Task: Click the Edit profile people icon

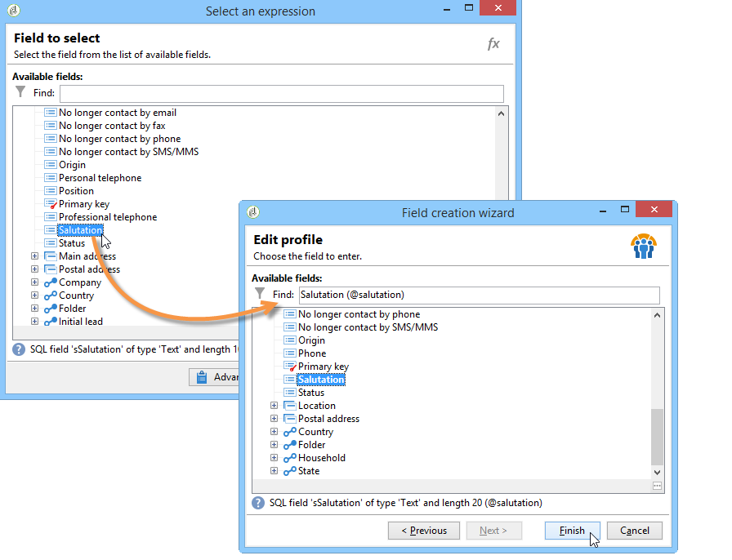Action: [x=644, y=247]
